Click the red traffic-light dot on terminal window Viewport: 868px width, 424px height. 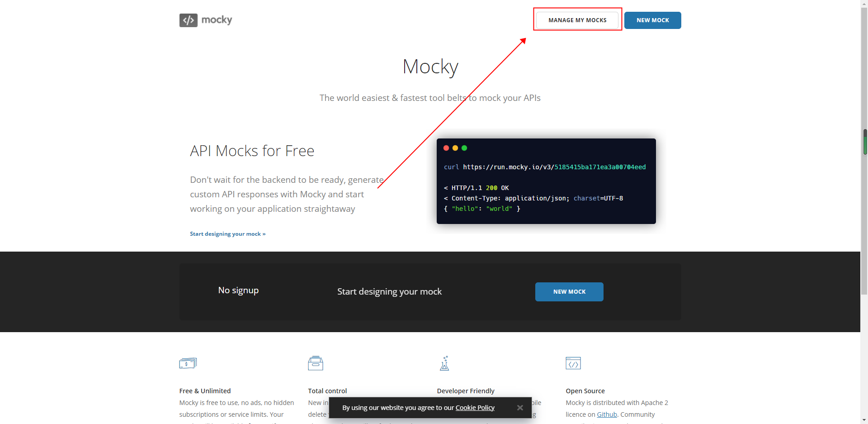(446, 148)
